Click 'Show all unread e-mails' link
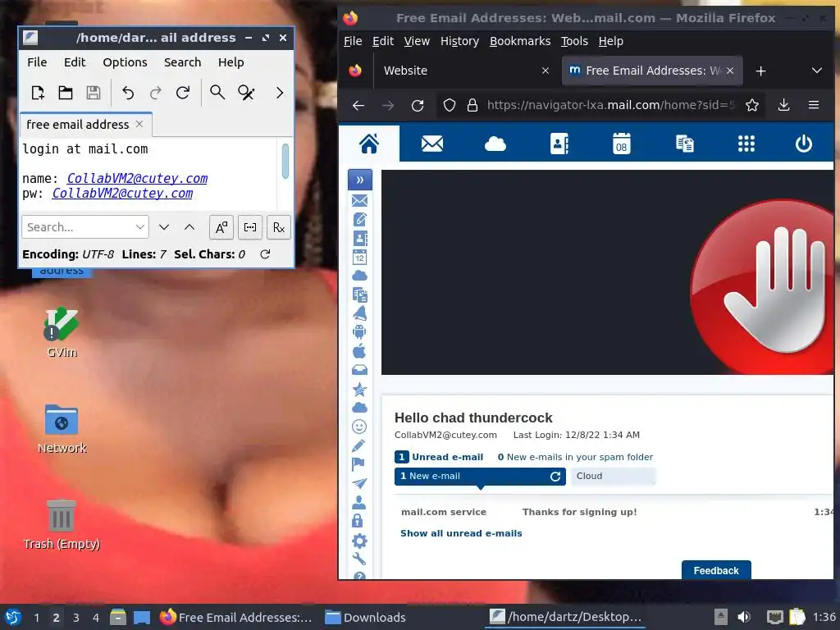Screen dimensions: 840x630 [461, 533]
